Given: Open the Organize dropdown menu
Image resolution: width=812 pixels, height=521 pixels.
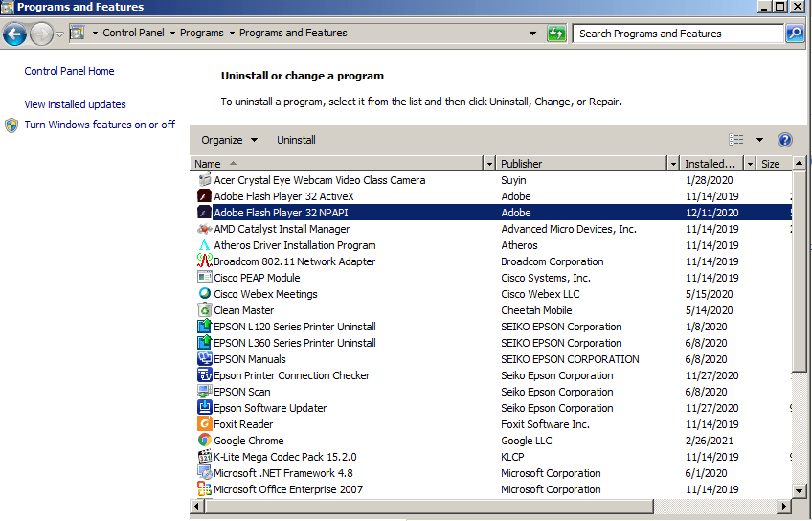Looking at the screenshot, I should point(230,140).
